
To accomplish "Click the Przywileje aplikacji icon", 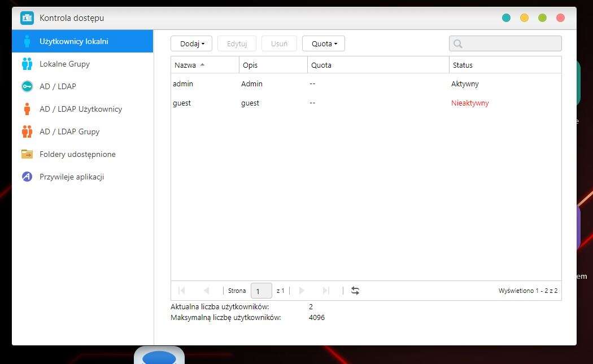I will (27, 177).
